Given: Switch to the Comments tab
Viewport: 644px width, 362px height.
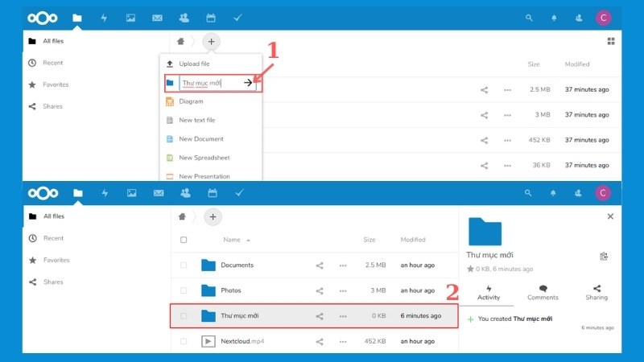Looking at the screenshot, I should coord(543,292).
